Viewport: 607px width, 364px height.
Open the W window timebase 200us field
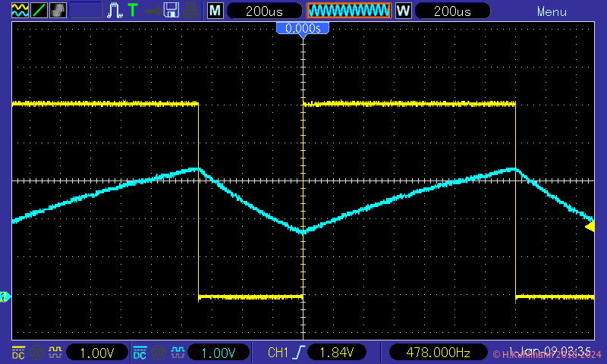point(453,11)
